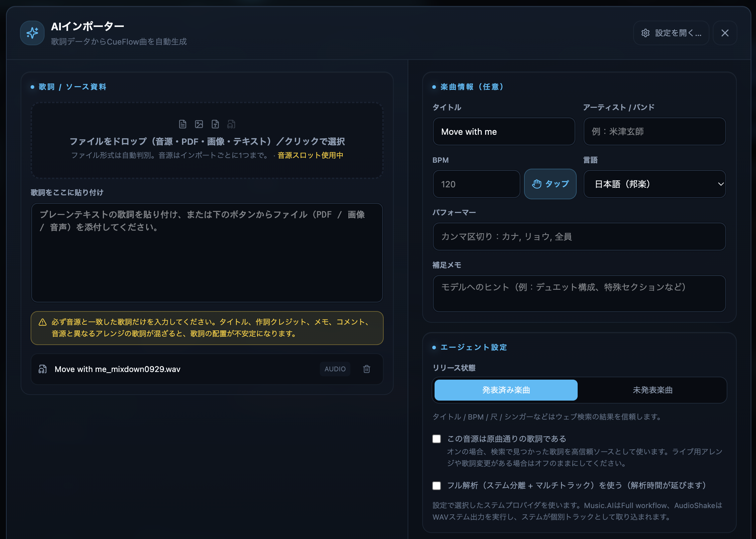The width and height of the screenshot is (756, 539).
Task: Click the image file icon in drop zone
Action: pos(199,124)
